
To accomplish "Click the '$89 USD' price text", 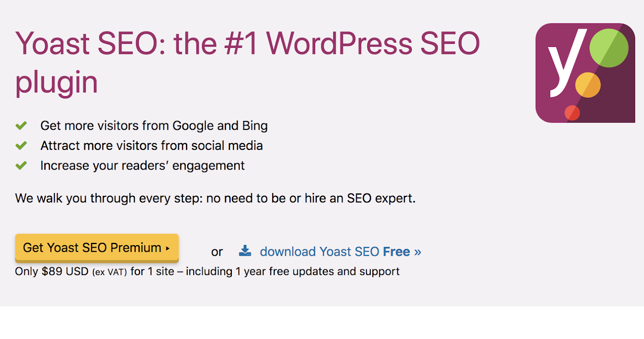I will coord(65,271).
